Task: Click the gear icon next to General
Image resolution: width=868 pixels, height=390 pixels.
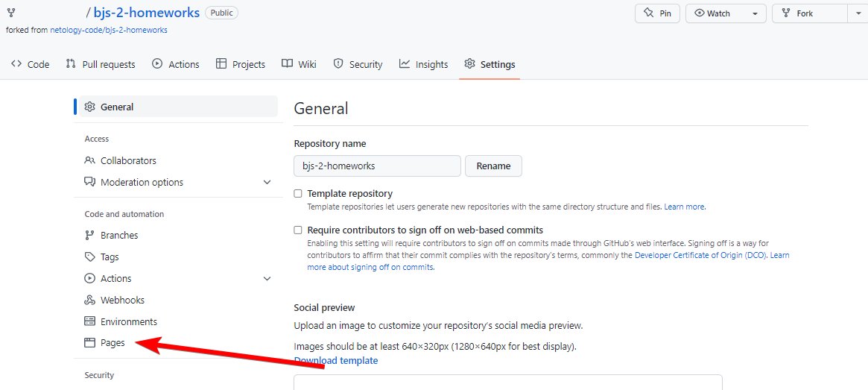Action: [x=90, y=107]
